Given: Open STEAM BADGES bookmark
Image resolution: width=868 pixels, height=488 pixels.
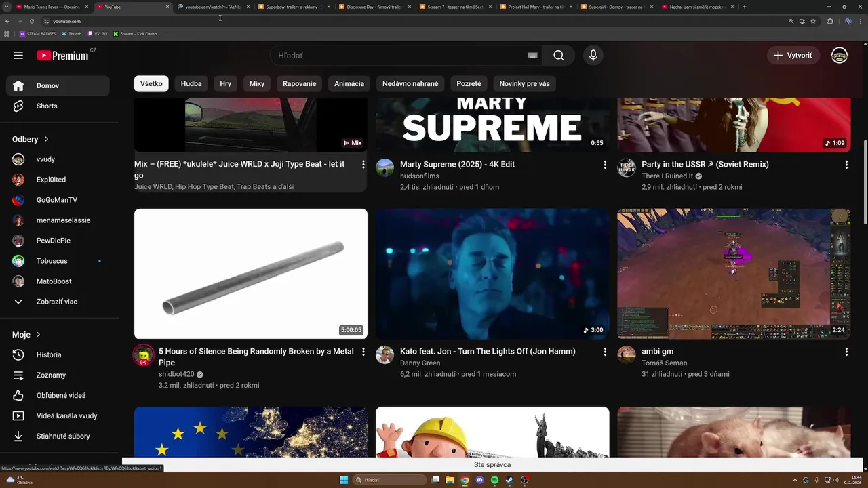Looking at the screenshot, I should point(37,34).
